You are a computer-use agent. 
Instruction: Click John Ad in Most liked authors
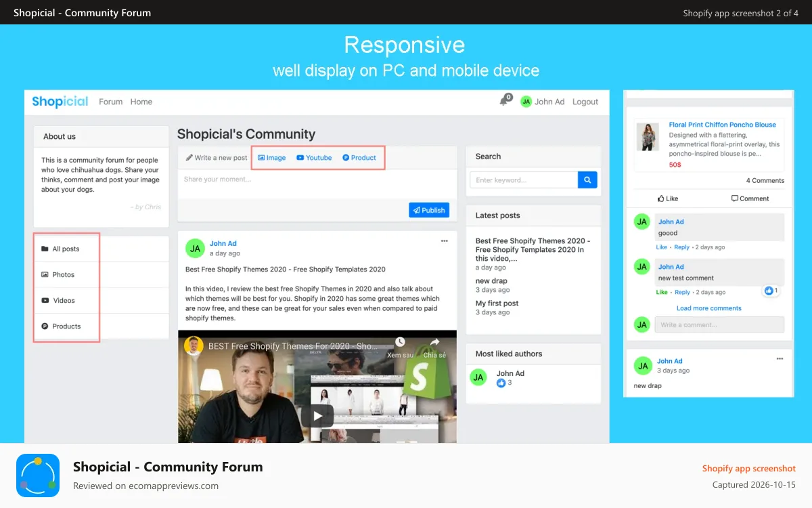pos(510,373)
